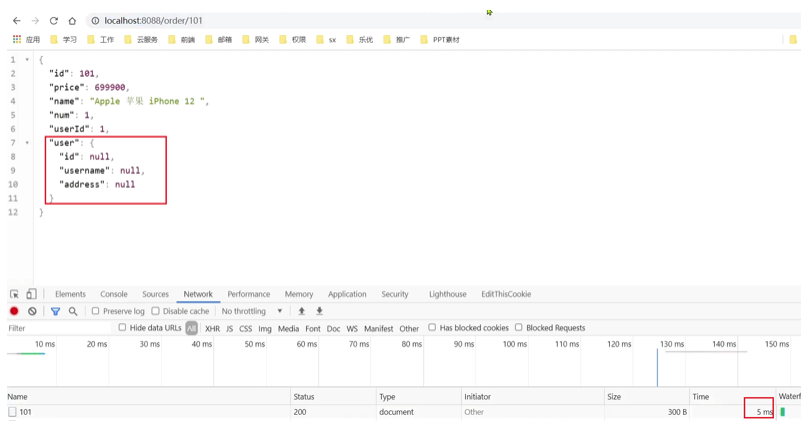This screenshot has width=811, height=434.
Task: Open the Application tab
Action: [347, 294]
